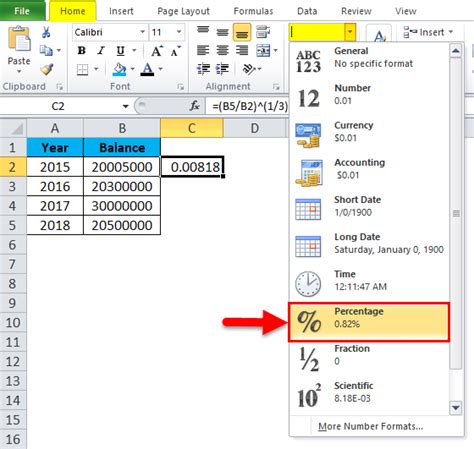Open the Borders dropdown arrow

pos(96,69)
